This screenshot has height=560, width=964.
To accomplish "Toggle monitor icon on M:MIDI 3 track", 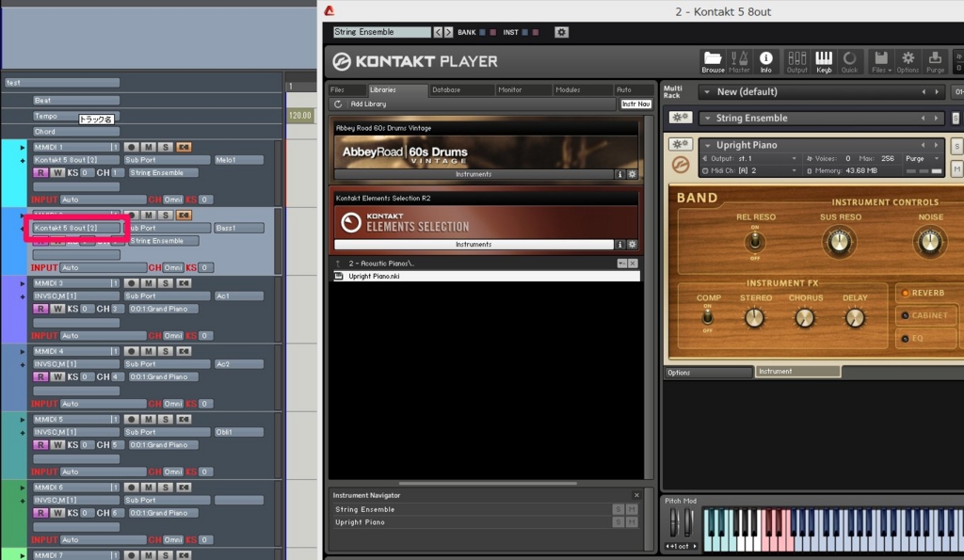I will point(184,283).
